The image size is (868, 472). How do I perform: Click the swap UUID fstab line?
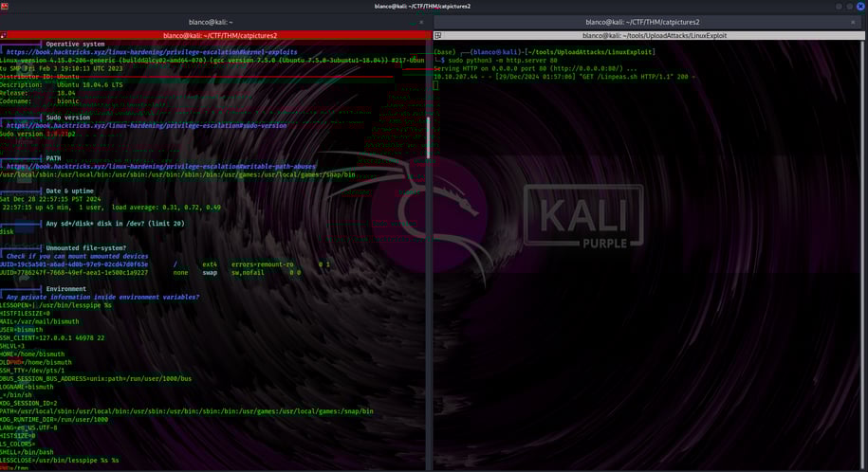151,273
